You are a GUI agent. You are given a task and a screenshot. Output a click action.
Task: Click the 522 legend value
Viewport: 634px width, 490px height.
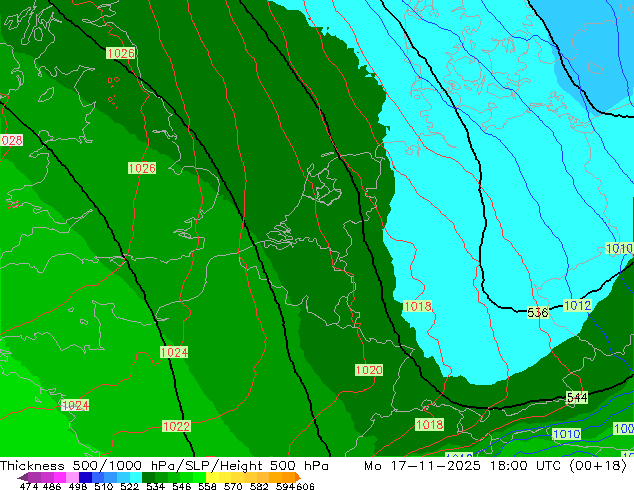click(129, 486)
